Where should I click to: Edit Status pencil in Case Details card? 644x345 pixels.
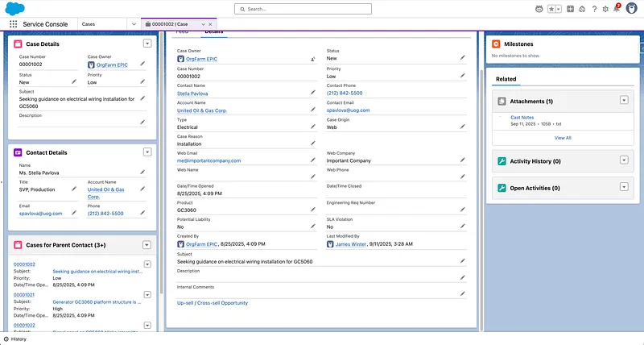click(74, 81)
